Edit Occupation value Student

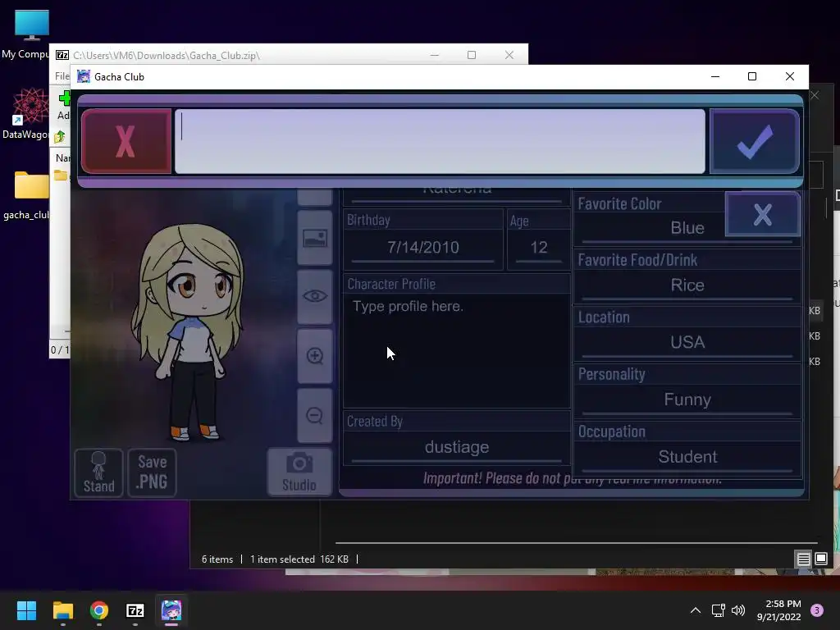[687, 457]
